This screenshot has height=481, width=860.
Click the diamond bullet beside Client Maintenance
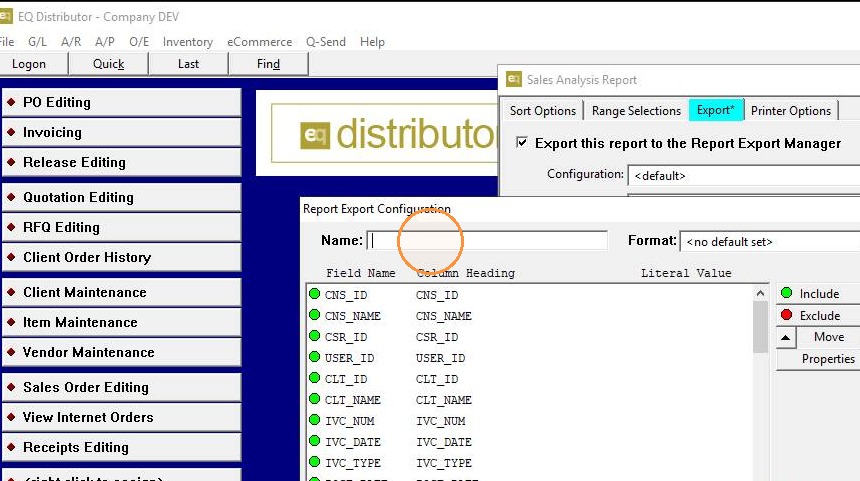11,292
